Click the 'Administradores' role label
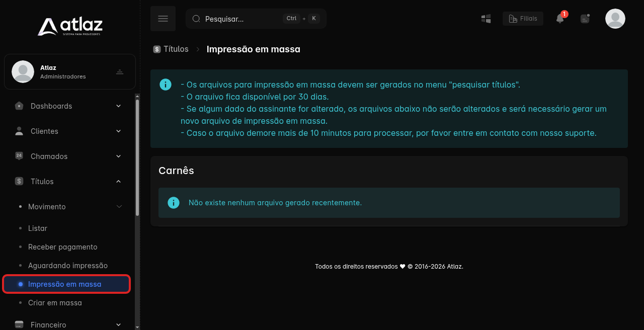 click(x=63, y=76)
